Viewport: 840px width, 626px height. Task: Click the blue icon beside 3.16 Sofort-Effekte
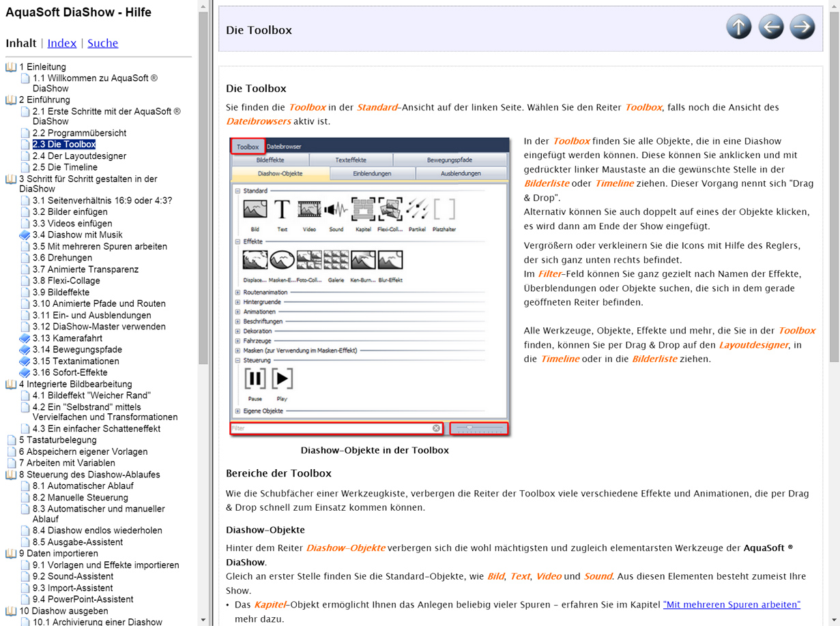point(25,373)
